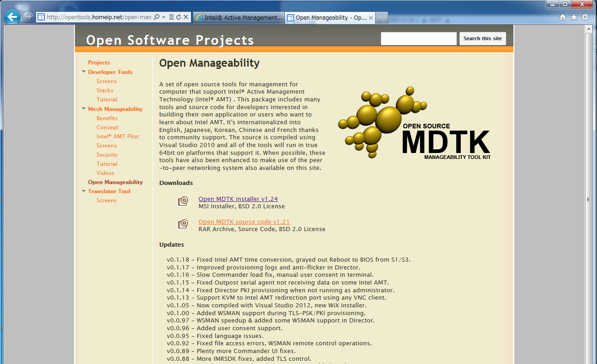
Task: Open the Intel AMT Pilot link
Action: 117,137
